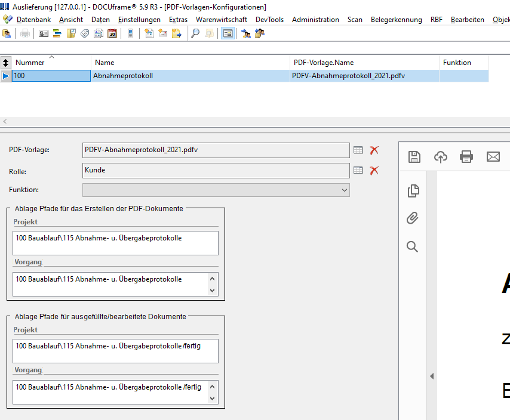Click the new document toolbar icon
Viewport: 510px width, 420px height.
[149, 33]
